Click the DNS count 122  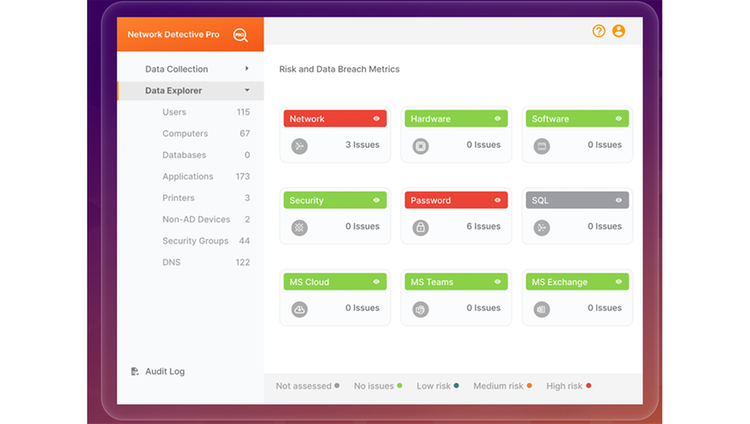pos(243,262)
